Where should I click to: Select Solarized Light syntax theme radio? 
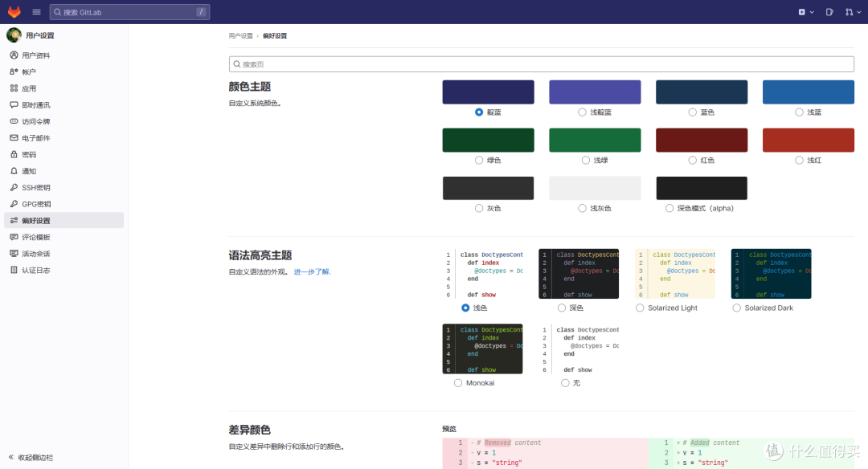(x=640, y=308)
